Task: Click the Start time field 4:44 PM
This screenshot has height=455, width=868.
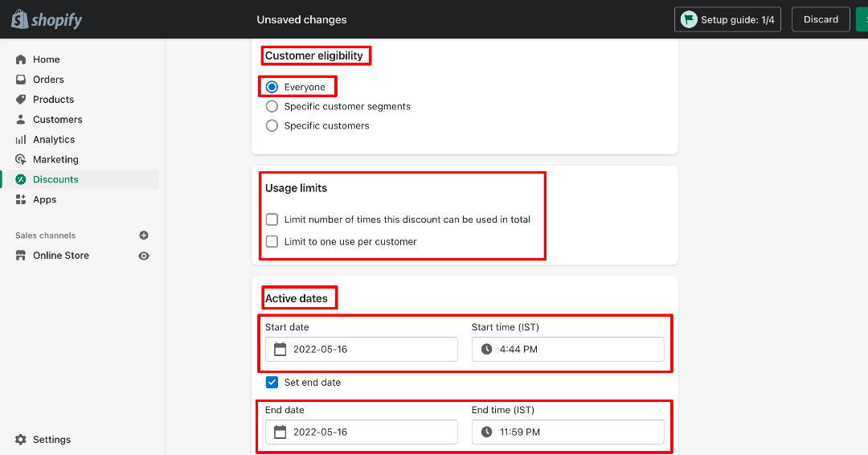Action: click(x=568, y=349)
